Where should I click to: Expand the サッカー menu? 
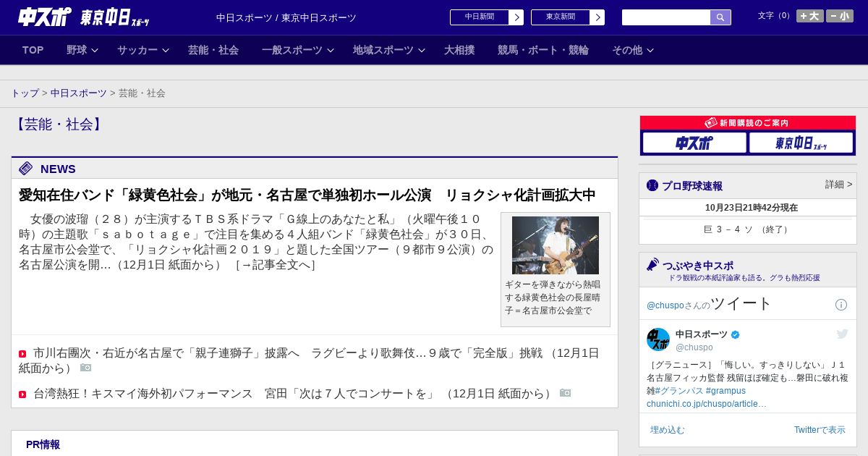click(x=143, y=50)
